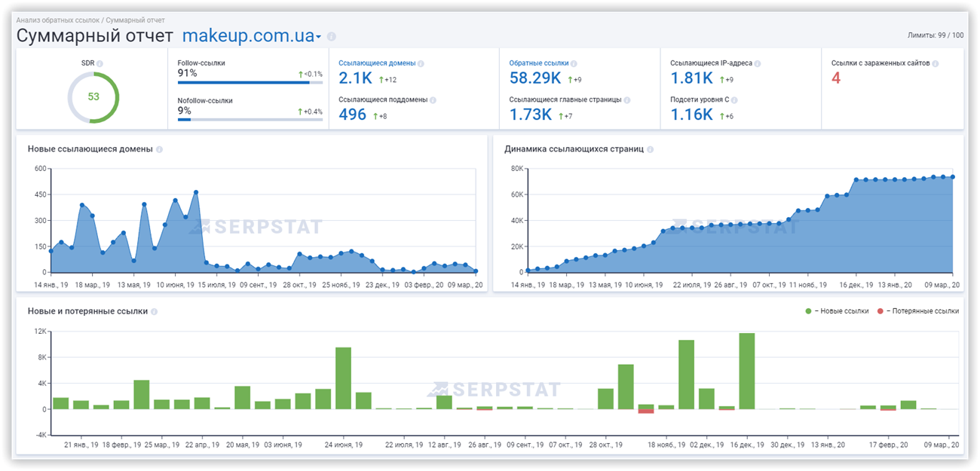Click the Follow-ссылки 91% progress bar
980x471 pixels.
point(250,82)
